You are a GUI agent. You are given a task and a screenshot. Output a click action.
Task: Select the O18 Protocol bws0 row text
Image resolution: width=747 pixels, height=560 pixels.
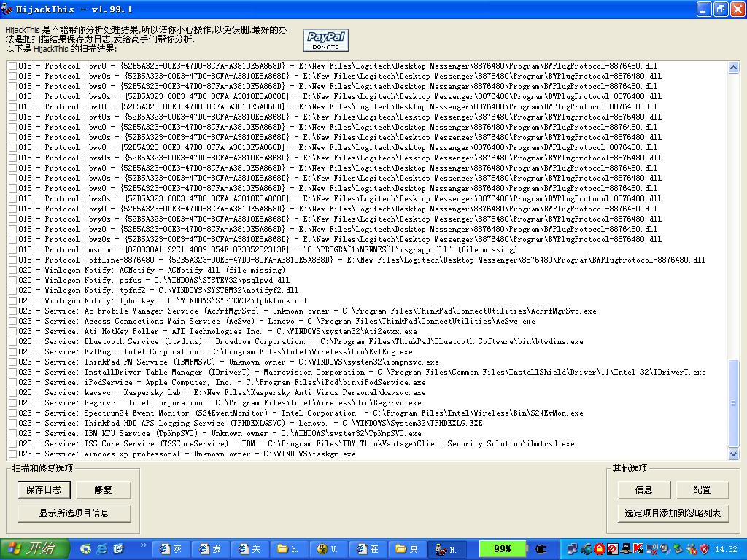(x=338, y=86)
